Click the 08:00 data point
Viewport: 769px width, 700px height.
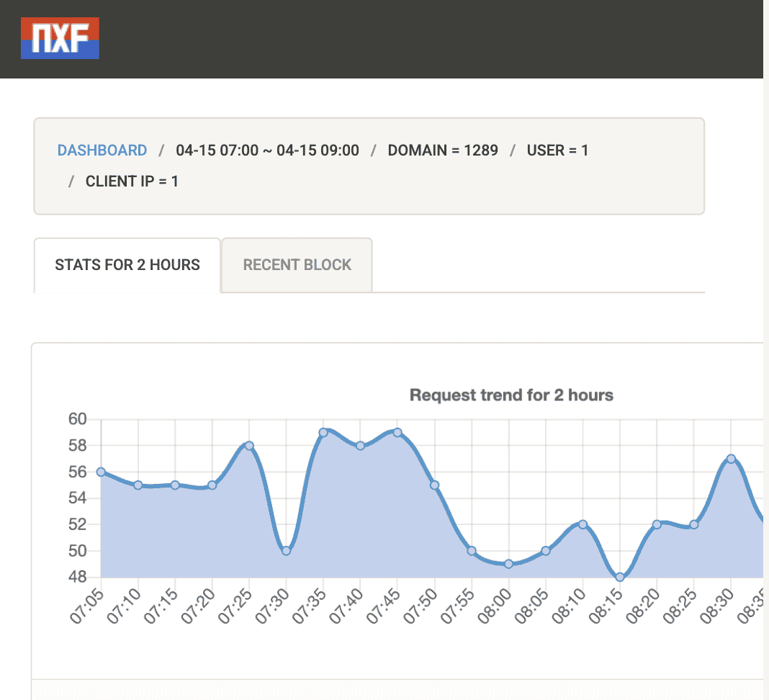508,564
